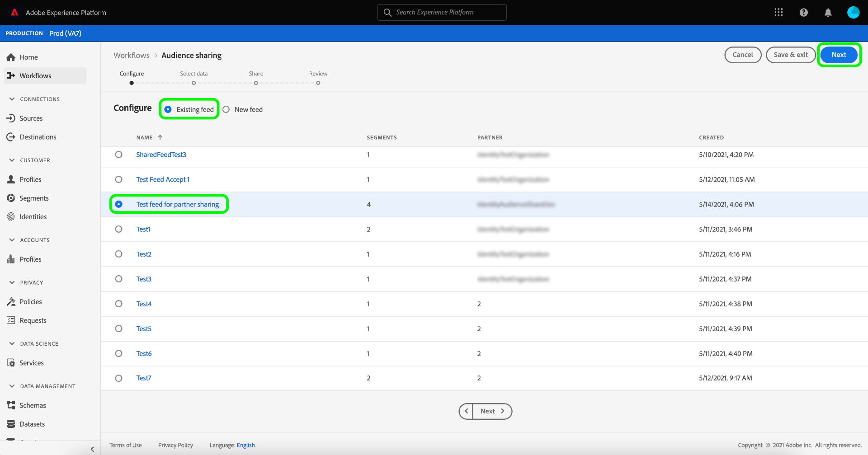This screenshot has width=868, height=455.
Task: Click the Schemas icon in sidebar
Action: (11, 405)
